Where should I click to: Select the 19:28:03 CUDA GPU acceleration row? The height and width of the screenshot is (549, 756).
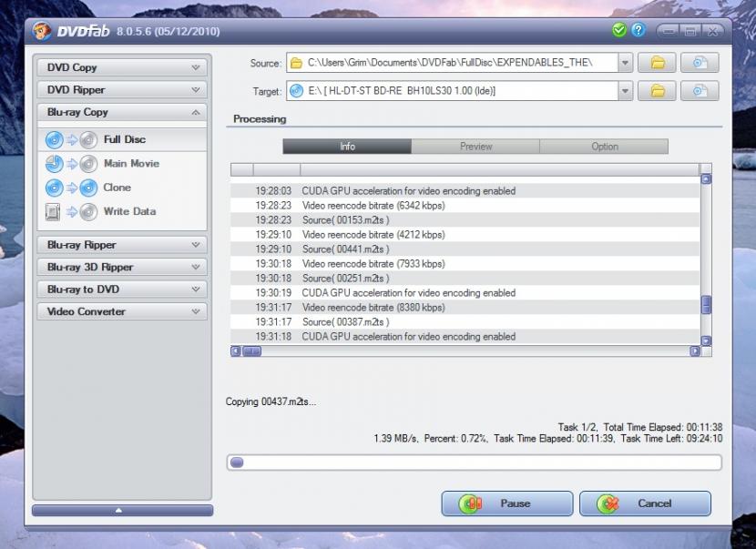pyautogui.click(x=465, y=191)
